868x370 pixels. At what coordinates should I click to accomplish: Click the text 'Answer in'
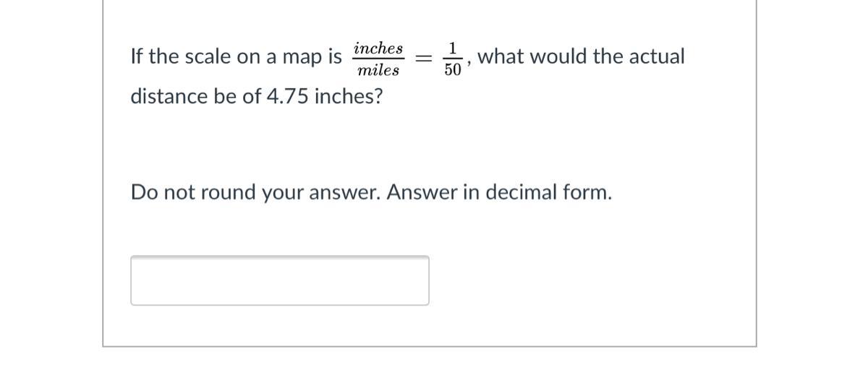(x=433, y=193)
